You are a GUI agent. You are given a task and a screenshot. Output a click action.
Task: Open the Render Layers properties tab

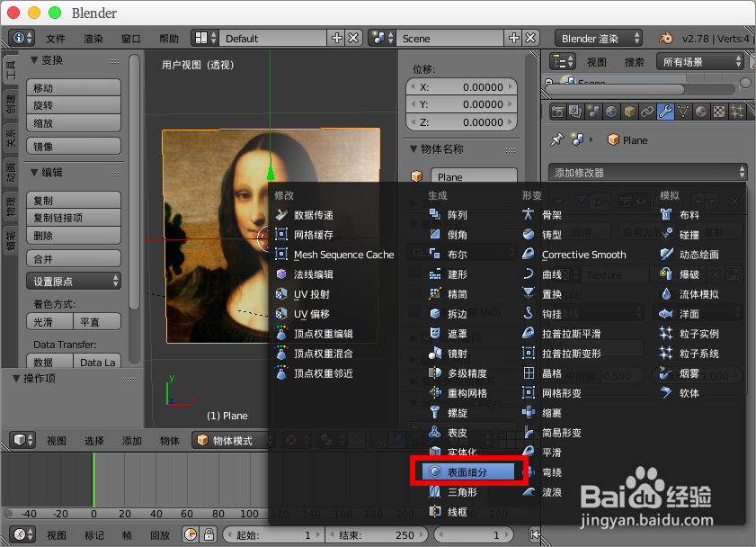coord(575,112)
